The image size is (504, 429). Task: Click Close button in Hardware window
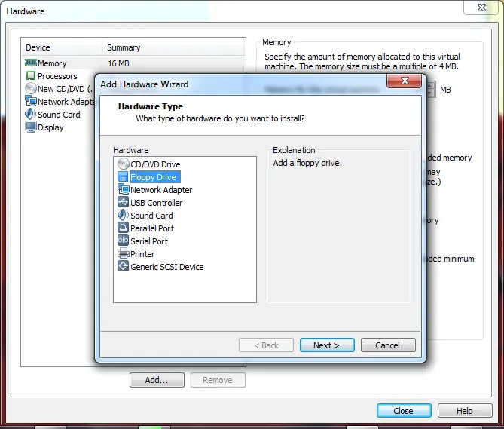pos(404,411)
